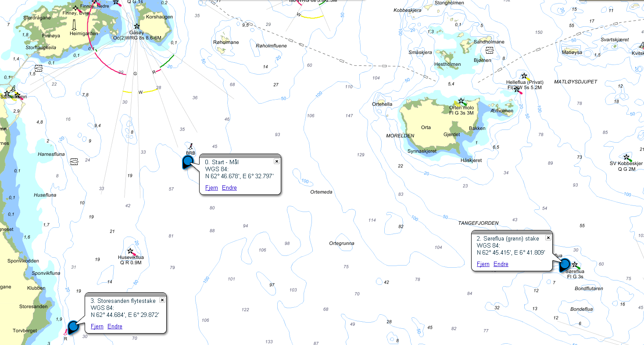Viewport: 644px width, 345px height.
Task: Click the Hestholmen label
Action: click(x=447, y=64)
